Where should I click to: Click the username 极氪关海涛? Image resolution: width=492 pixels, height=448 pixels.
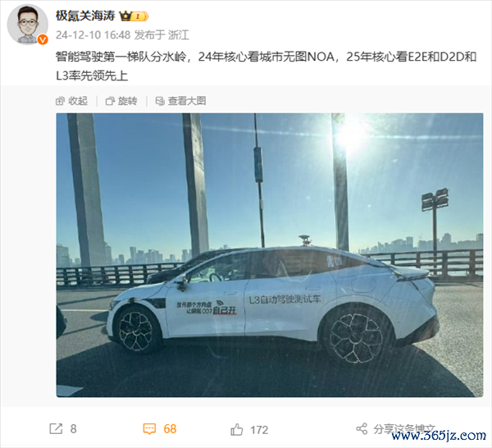85,16
